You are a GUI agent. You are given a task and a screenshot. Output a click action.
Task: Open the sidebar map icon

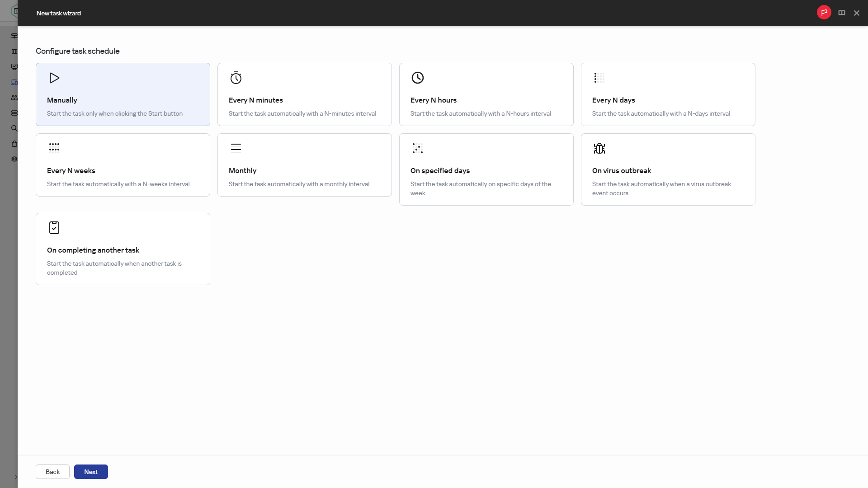tap(14, 52)
